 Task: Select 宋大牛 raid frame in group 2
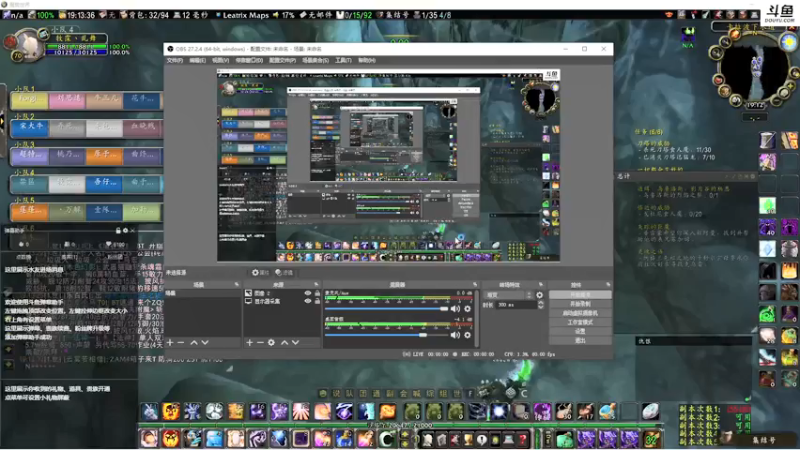click(x=30, y=127)
